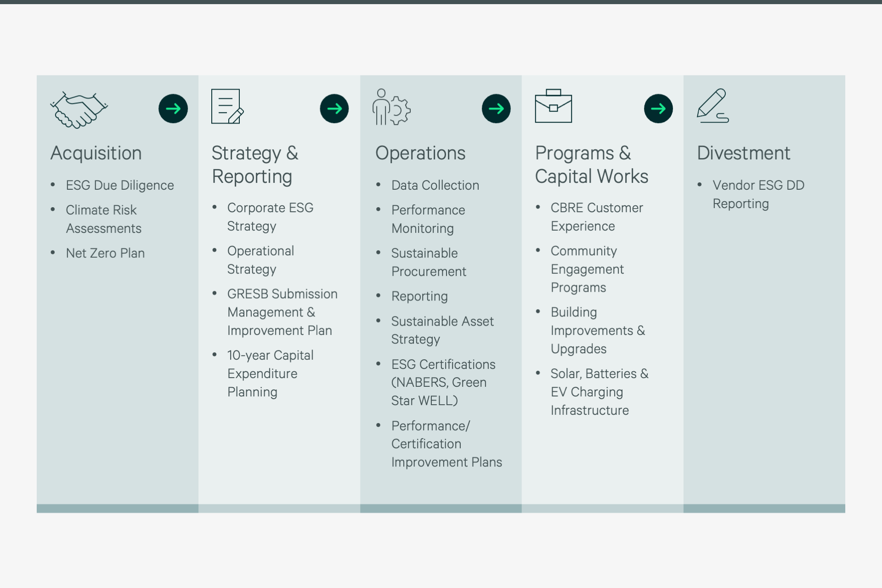
Task: Select the Acquisition column heading
Action: [x=96, y=153]
